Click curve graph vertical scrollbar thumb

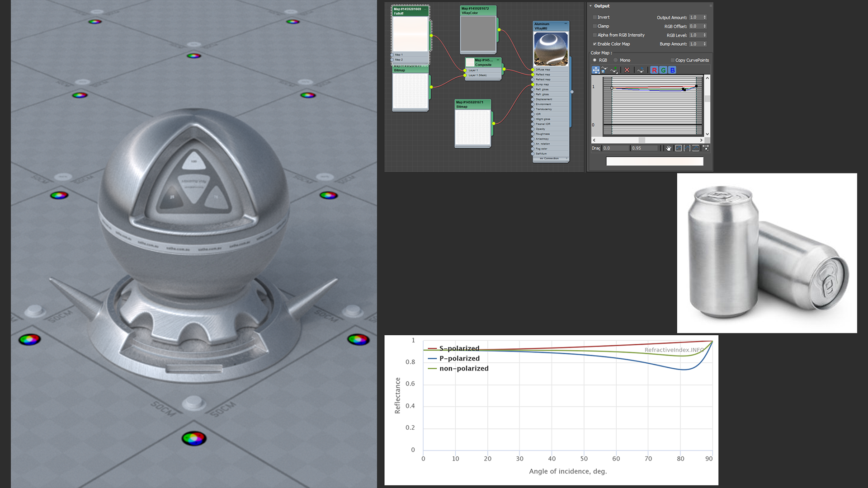coord(708,99)
